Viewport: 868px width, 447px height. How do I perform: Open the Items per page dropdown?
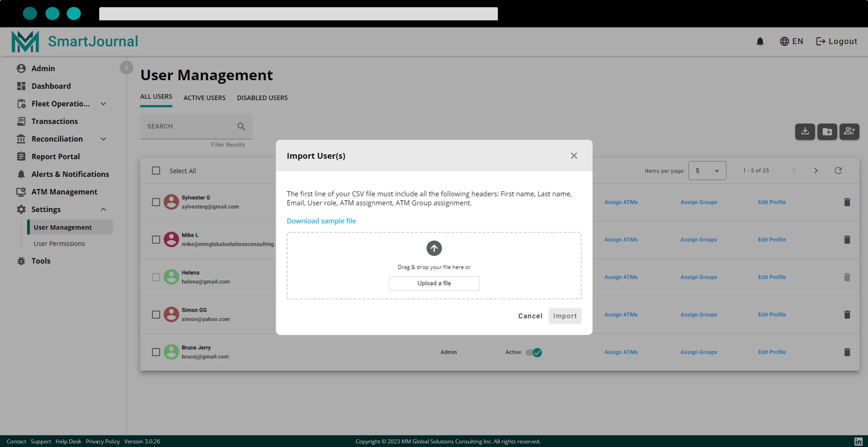coord(707,171)
